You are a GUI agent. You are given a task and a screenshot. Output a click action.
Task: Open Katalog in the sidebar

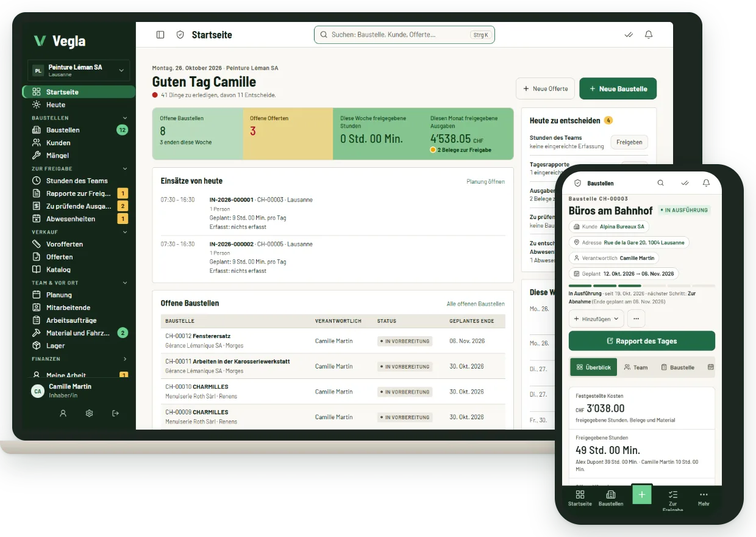[x=79, y=270]
